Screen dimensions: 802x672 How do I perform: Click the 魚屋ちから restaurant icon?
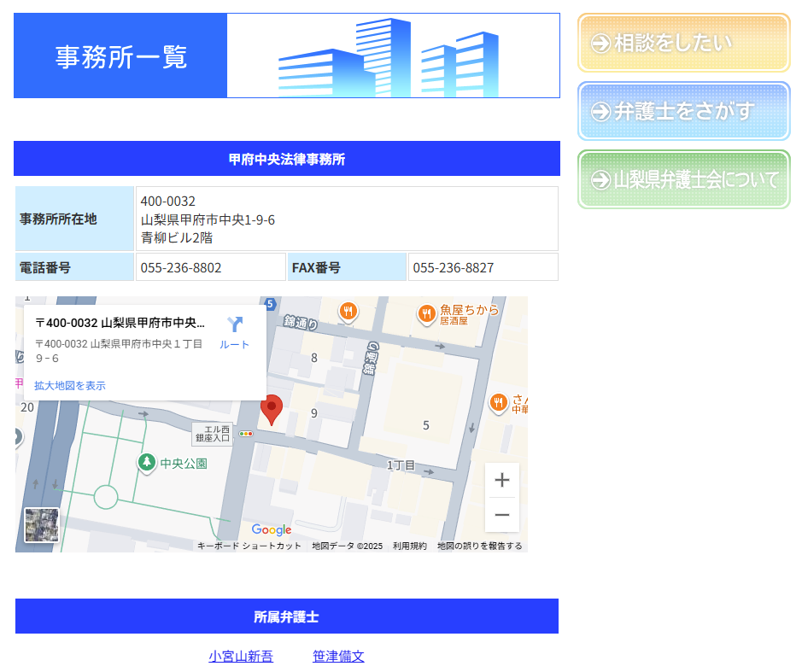pos(427,314)
